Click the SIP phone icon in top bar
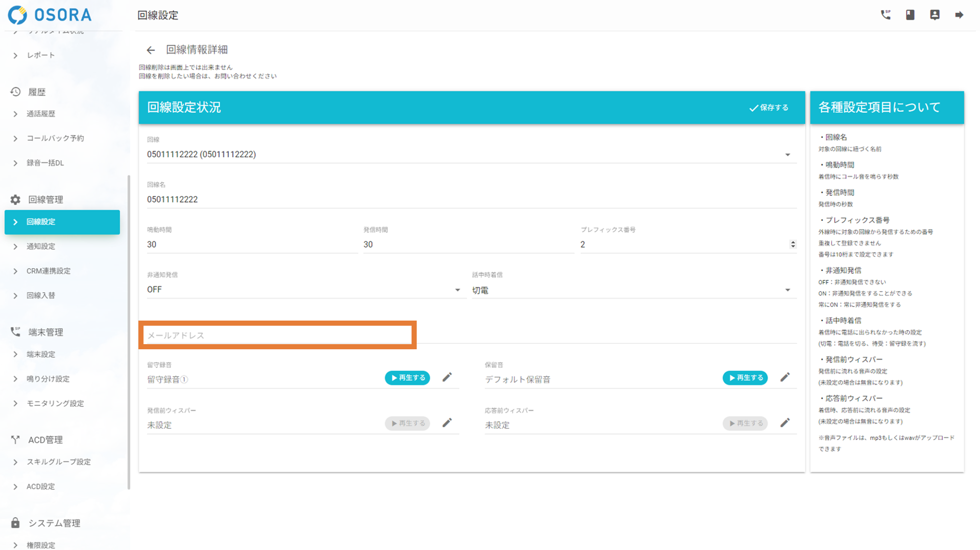The height and width of the screenshot is (550, 980). [x=885, y=15]
